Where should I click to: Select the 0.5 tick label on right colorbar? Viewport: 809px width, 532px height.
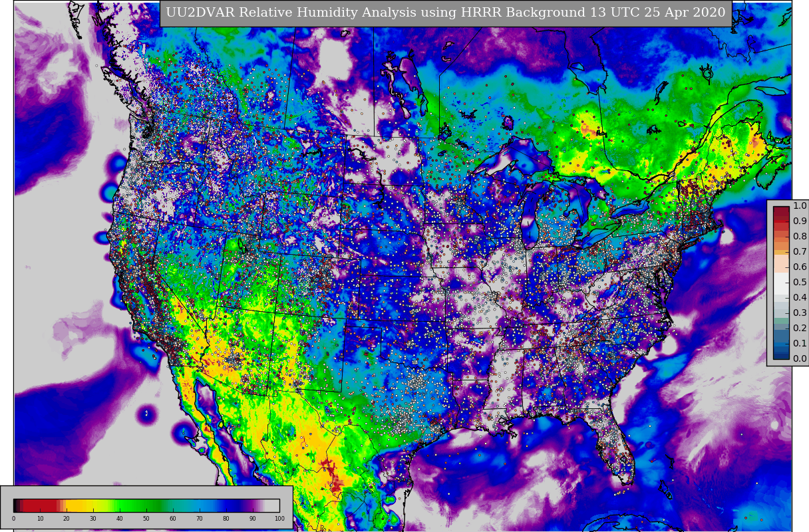[800, 283]
